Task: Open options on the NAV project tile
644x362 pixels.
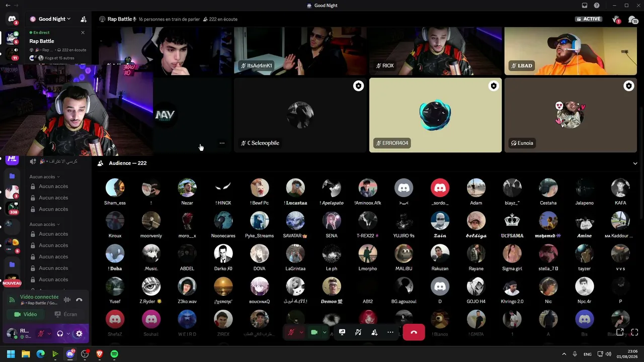Action: [222, 143]
